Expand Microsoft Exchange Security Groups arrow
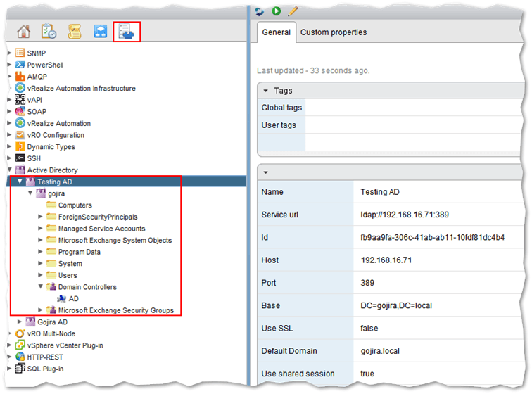This screenshot has width=532, height=394. click(x=40, y=310)
